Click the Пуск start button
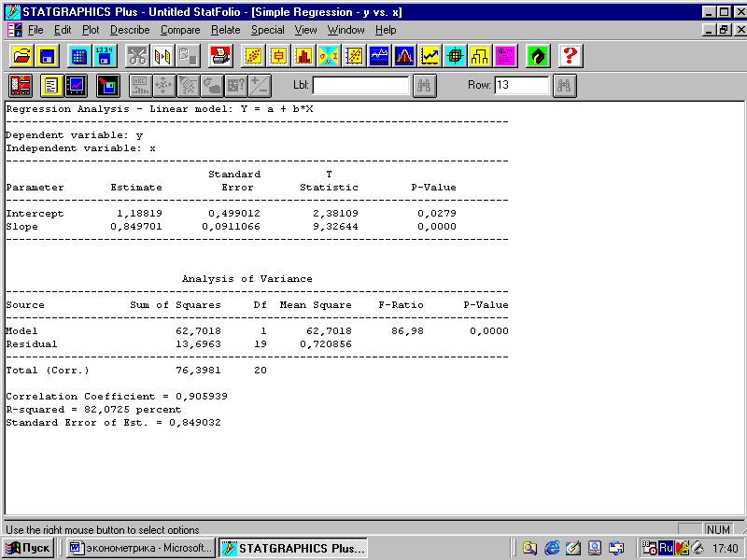The height and width of the screenshot is (560, 747). [x=28, y=548]
